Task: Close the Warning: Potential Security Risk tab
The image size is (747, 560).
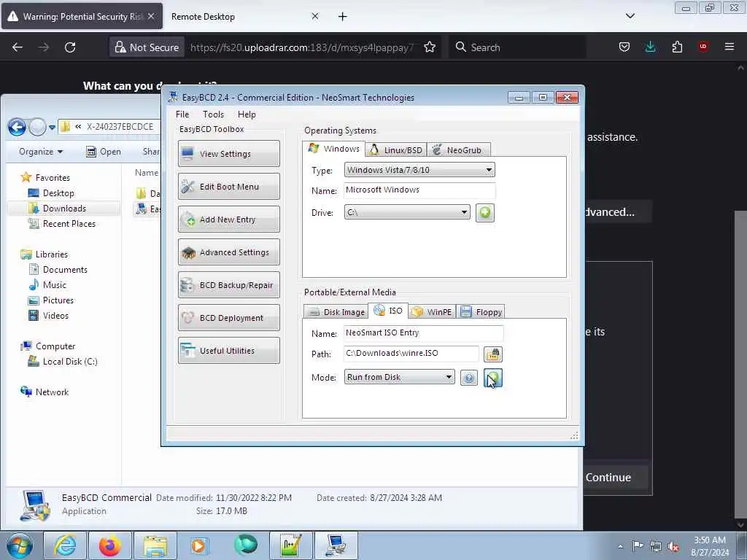Action: [x=151, y=16]
